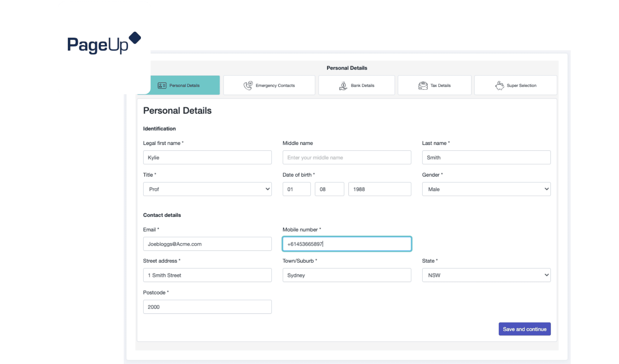Click the Bank Details coin-in-hand icon
This screenshot has width=619, height=364.
343,85
